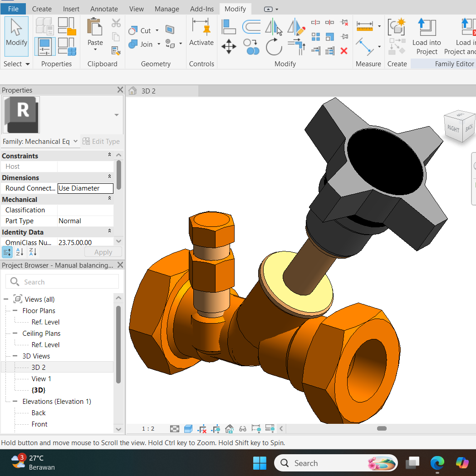This screenshot has height=476, width=476.
Task: Select the Modify arrow tool
Action: (16, 36)
